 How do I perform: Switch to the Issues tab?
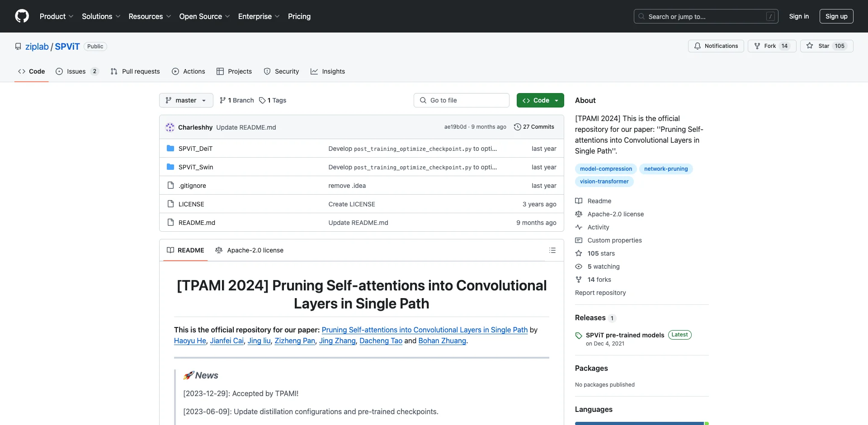77,71
